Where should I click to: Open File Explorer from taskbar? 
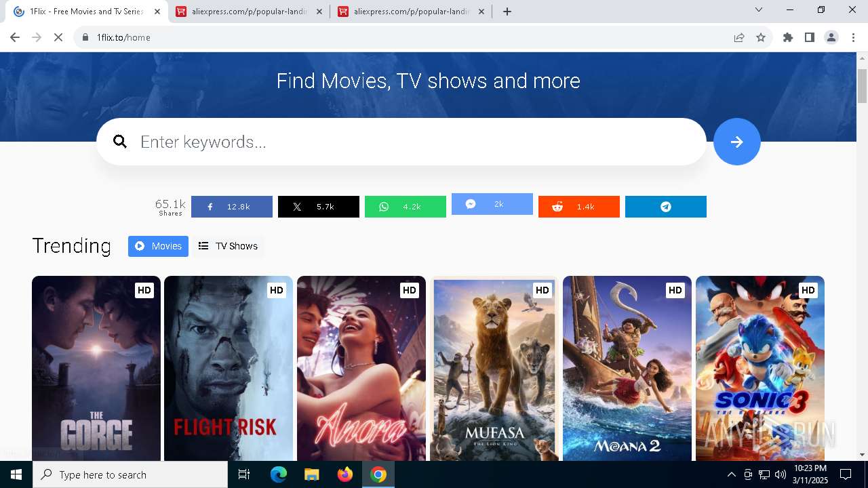tap(311, 474)
